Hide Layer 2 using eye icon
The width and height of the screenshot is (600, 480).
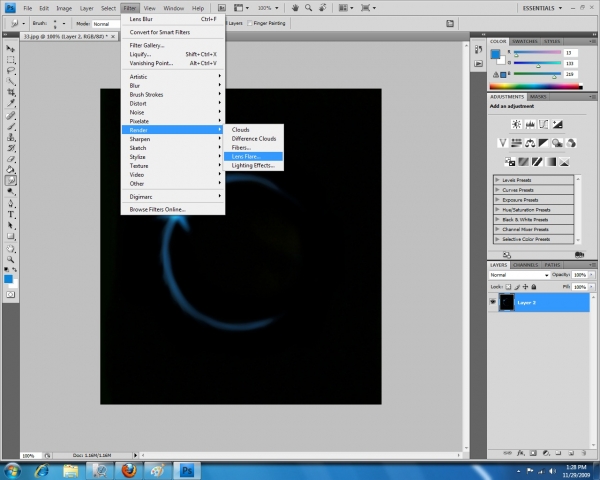click(492, 302)
